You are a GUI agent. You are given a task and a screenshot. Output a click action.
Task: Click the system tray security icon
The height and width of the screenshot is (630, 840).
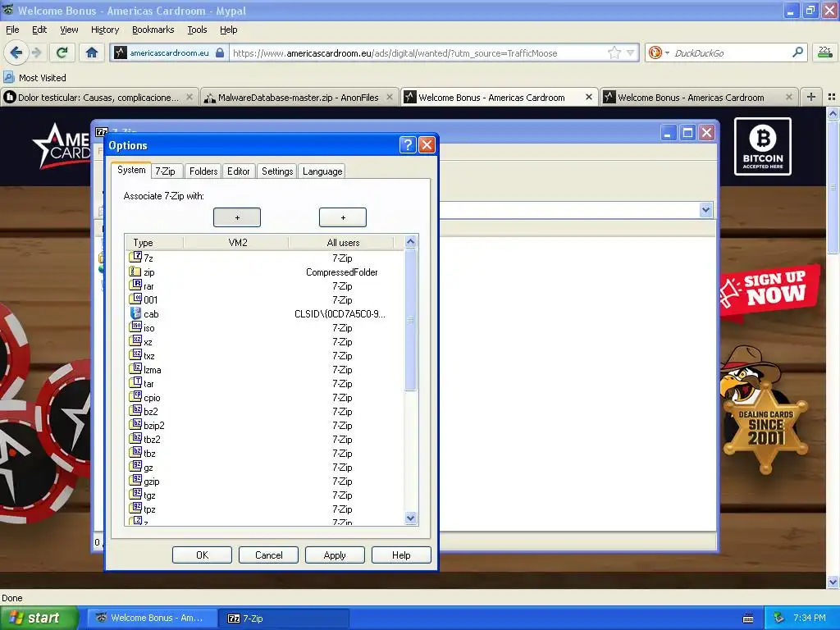click(778, 618)
